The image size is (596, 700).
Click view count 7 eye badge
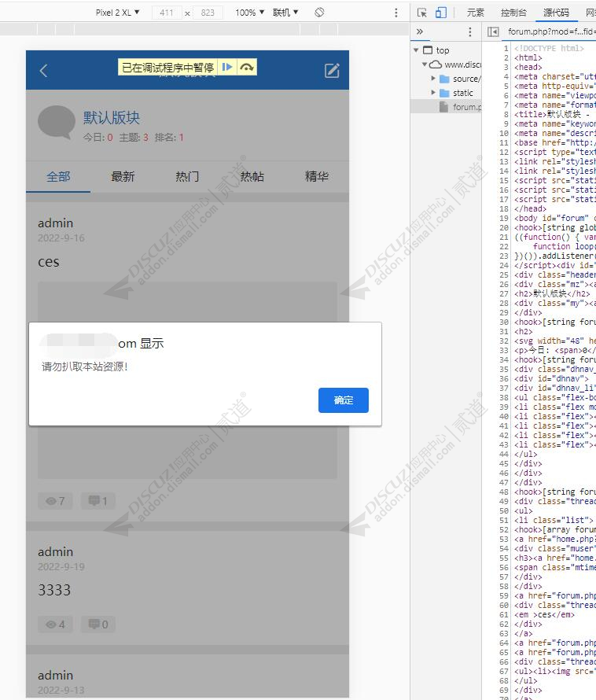(55, 501)
